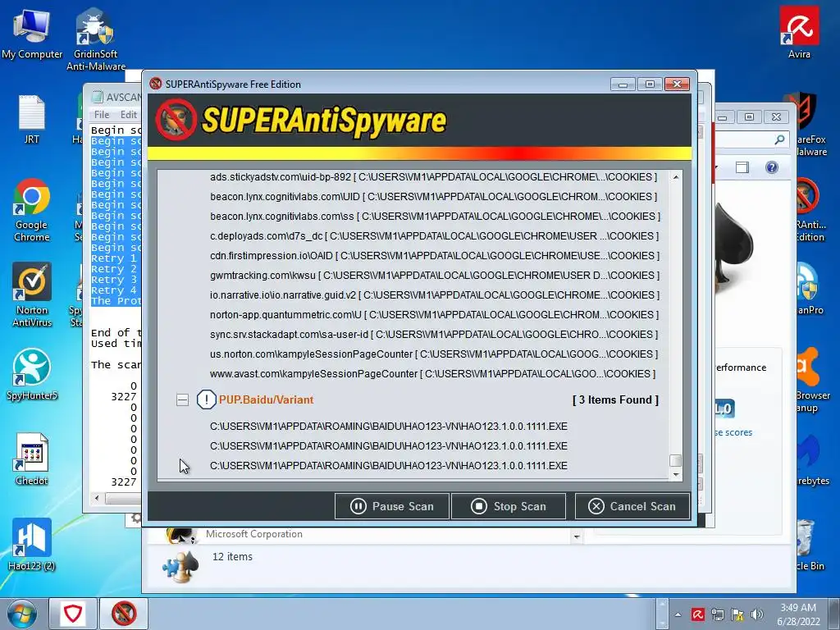840x630 pixels.
Task: Click search magnifier in background window
Action: pos(779,139)
